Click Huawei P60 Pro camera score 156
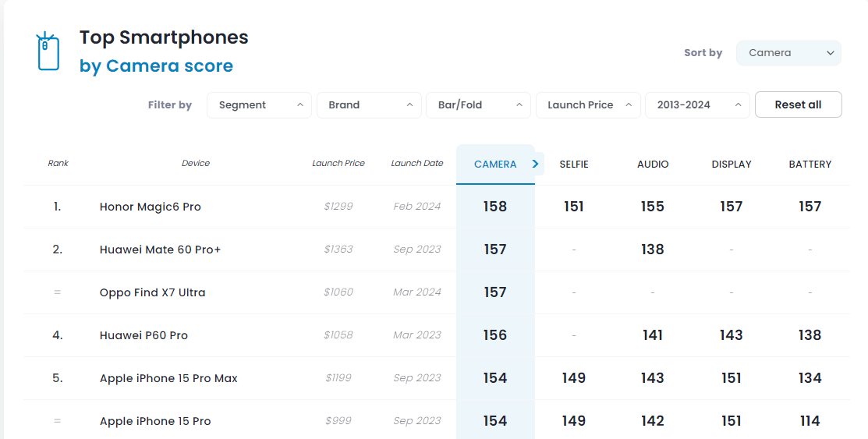 coord(495,335)
